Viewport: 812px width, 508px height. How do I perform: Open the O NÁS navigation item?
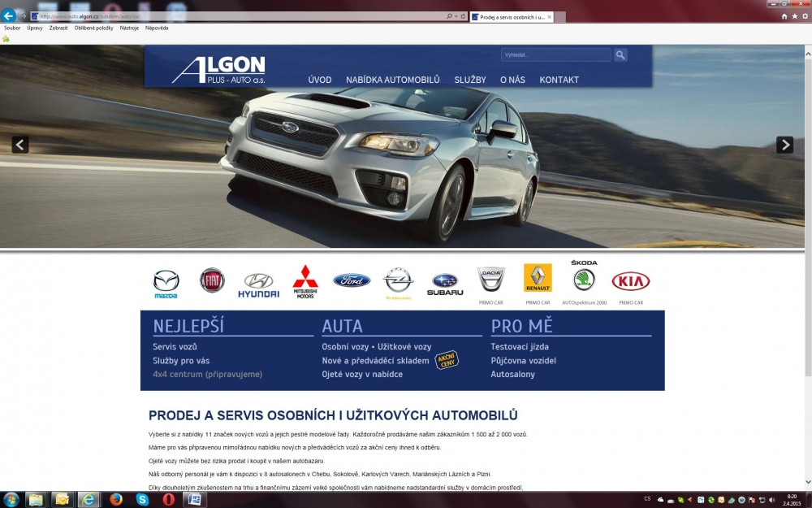(512, 80)
